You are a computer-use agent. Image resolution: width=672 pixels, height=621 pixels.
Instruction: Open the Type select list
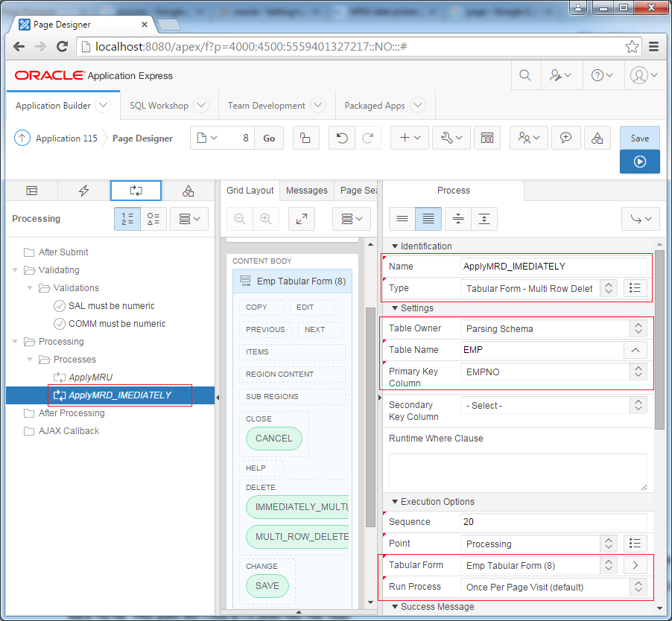539,288
